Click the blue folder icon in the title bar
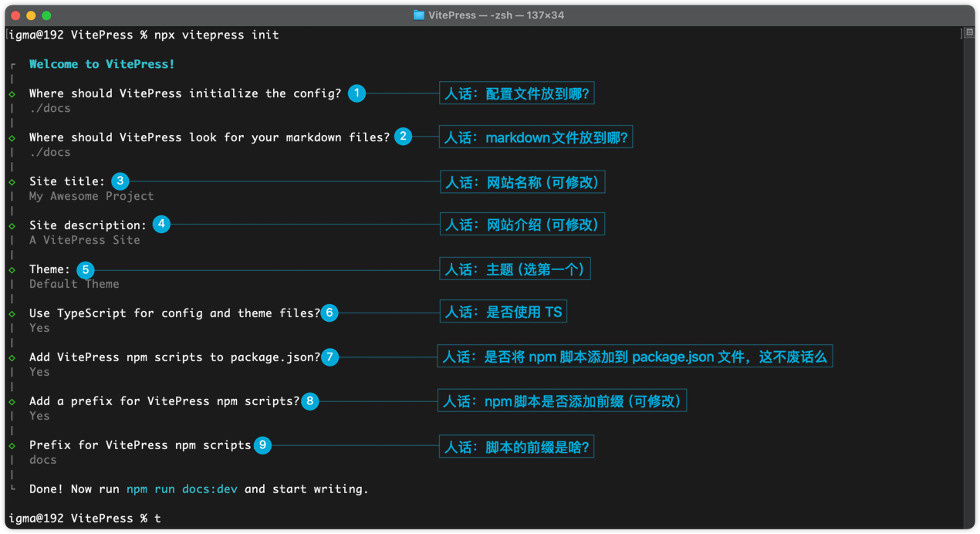Screen dimensions: 980x534 pyautogui.click(x=418, y=15)
